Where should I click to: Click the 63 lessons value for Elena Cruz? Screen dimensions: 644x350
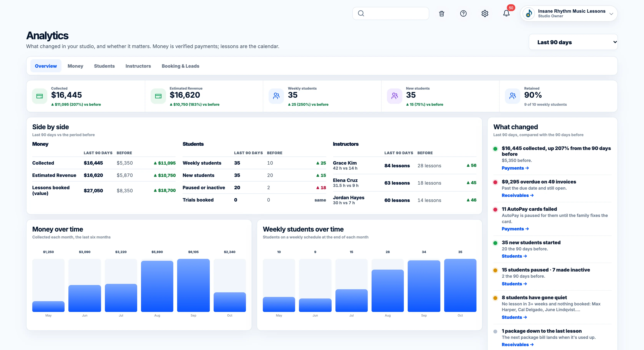(x=397, y=183)
